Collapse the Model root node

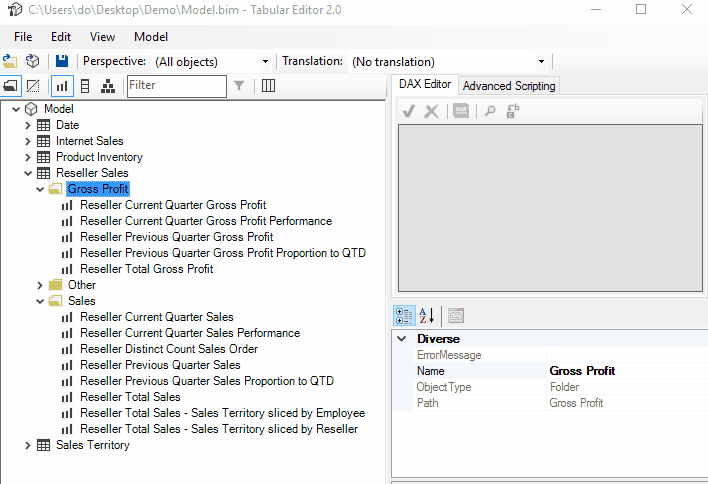(16, 109)
